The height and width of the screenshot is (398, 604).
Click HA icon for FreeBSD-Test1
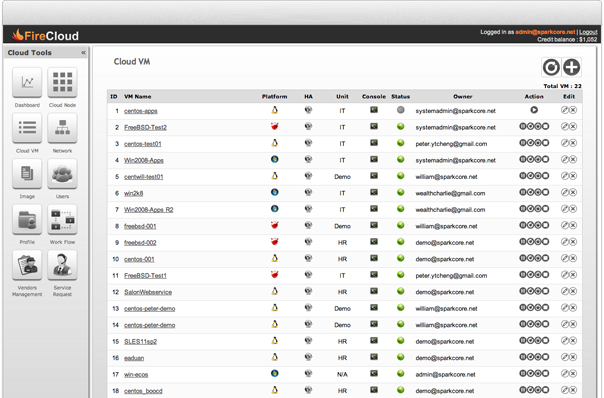pos(308,275)
